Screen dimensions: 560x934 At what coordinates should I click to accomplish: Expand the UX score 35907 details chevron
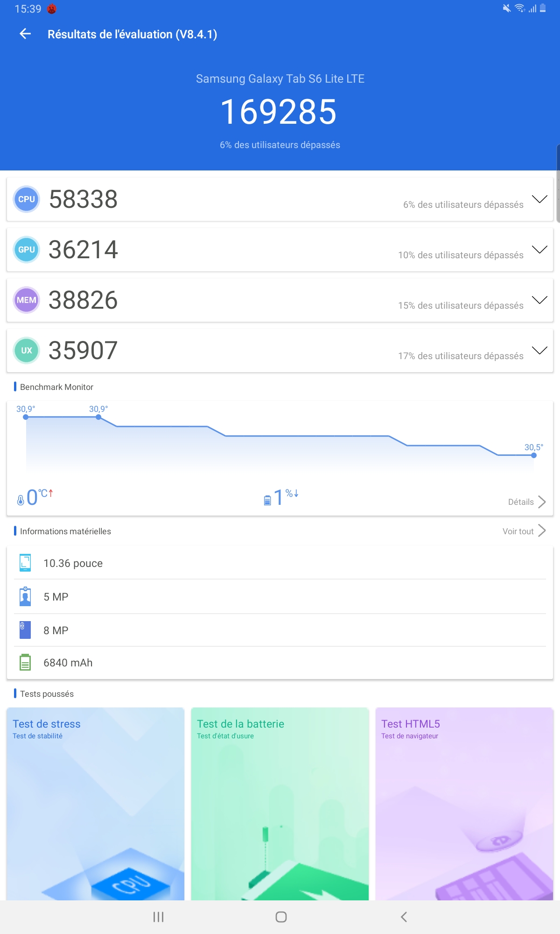[x=539, y=351]
